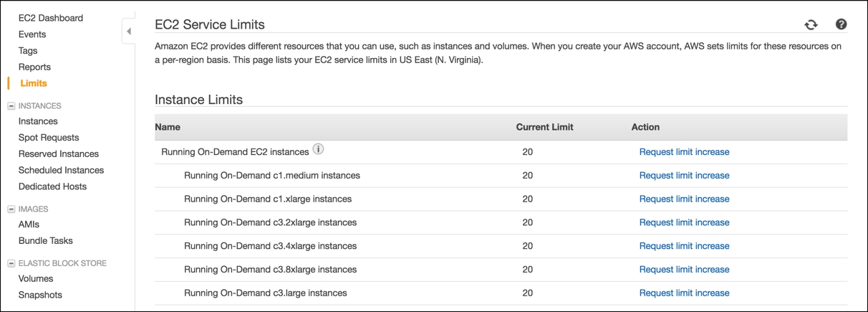Viewport: 868px width, 312px height.
Task: Collapse the INSTANCES section
Action: [11, 105]
